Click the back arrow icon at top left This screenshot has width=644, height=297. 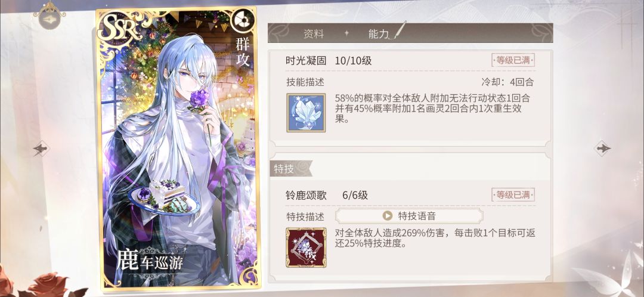[x=49, y=16]
